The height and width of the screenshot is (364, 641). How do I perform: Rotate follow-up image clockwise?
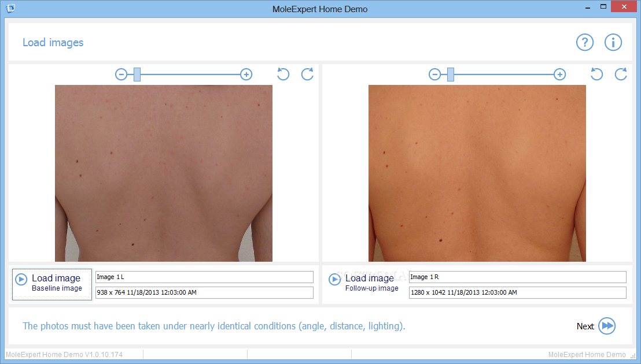tap(621, 74)
